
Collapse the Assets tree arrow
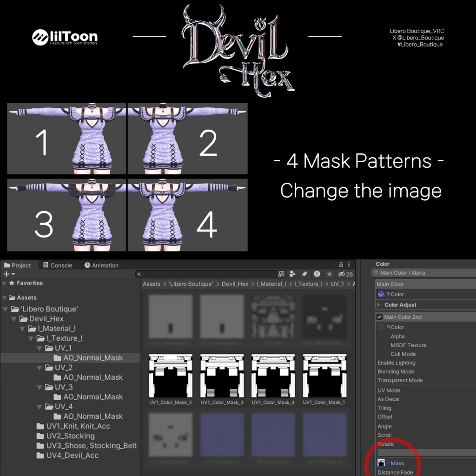click(x=4, y=298)
